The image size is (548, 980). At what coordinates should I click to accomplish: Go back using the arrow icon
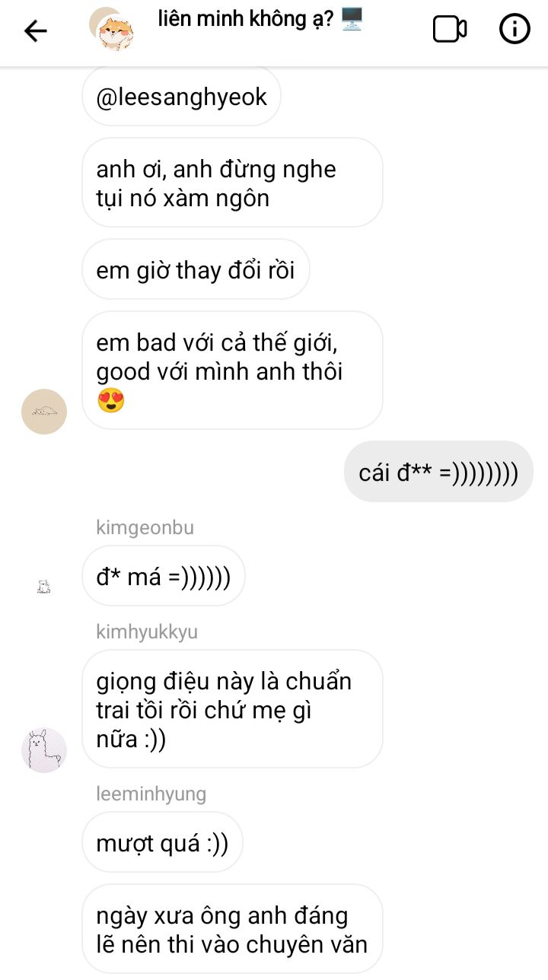(36, 30)
